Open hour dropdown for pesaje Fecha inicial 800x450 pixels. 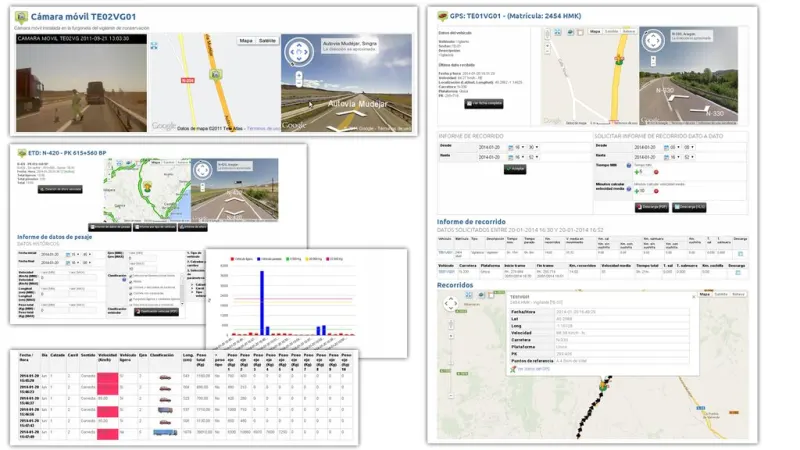(x=76, y=254)
